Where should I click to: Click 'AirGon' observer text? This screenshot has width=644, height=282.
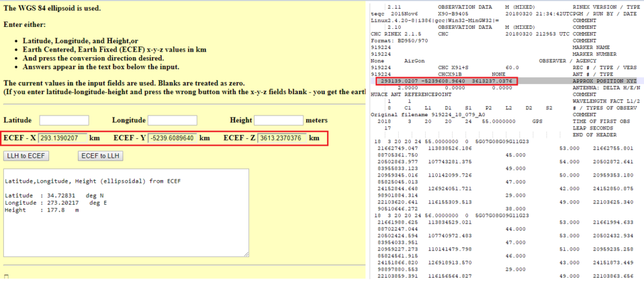(414, 61)
